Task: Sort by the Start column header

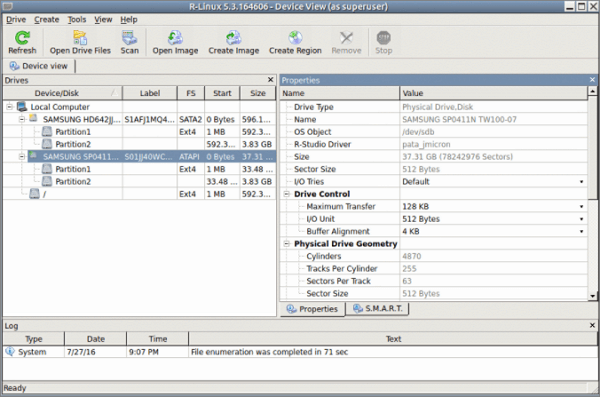Action: (x=222, y=93)
